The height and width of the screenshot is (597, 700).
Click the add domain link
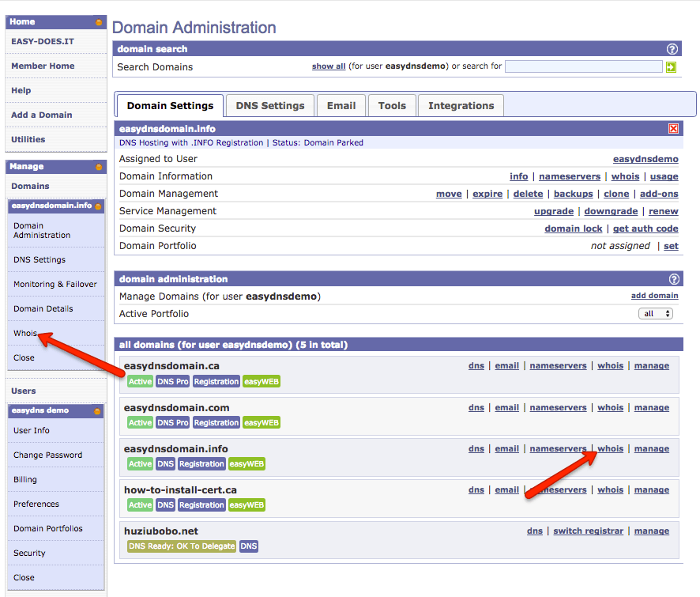654,295
